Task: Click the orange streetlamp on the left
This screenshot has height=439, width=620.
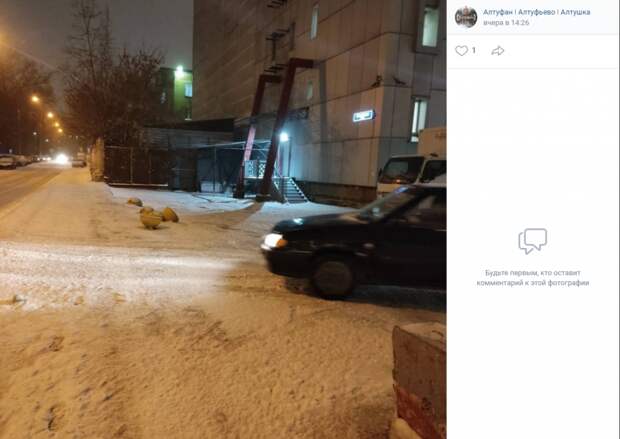Action: (35, 99)
